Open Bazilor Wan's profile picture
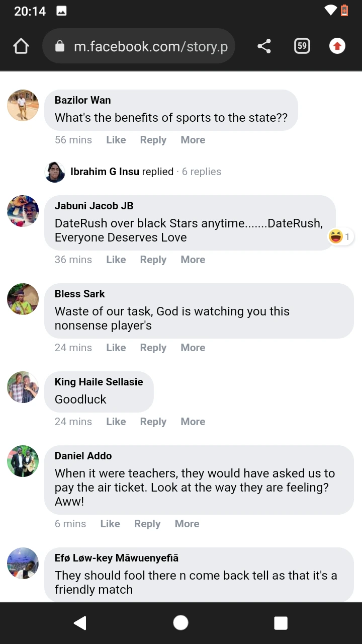Screen dimensions: 362x644 [23, 106]
